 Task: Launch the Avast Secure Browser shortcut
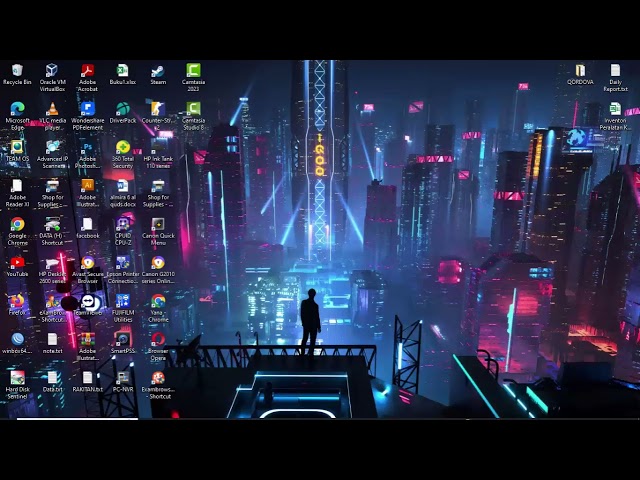tap(87, 269)
